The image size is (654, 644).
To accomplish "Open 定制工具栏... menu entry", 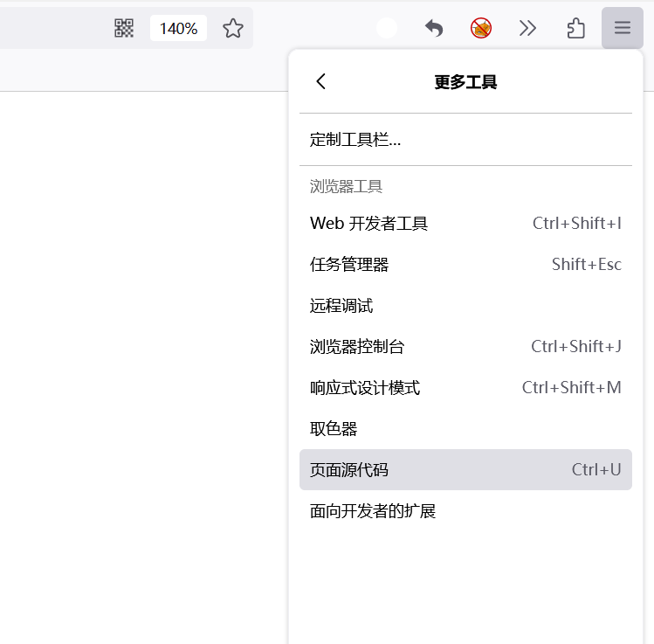I will [x=465, y=140].
